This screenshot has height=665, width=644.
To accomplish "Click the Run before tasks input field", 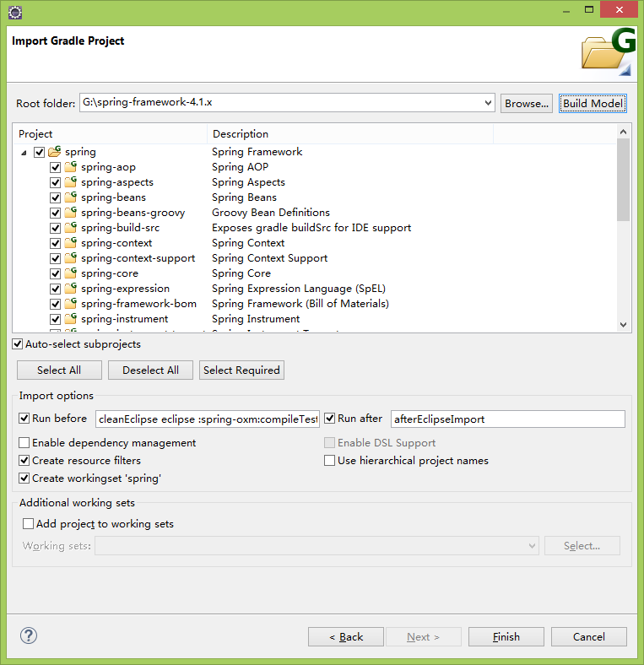I will click(x=208, y=419).
